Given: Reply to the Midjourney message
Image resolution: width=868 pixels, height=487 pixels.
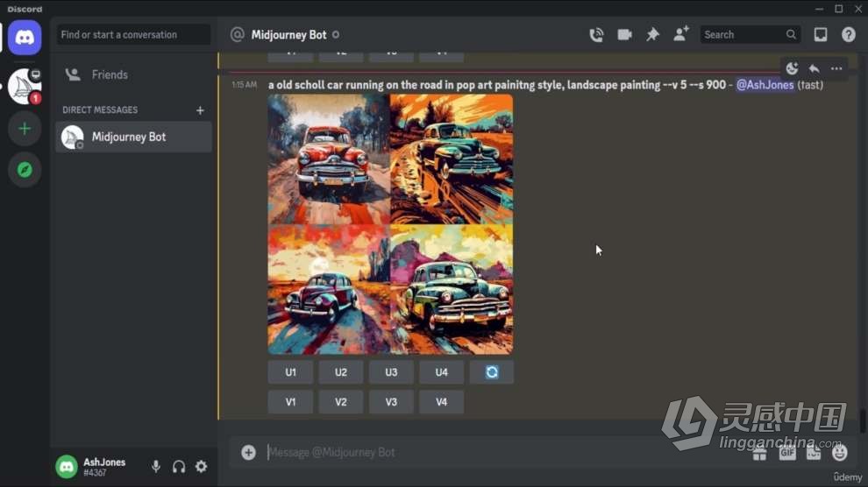Looking at the screenshot, I should pos(814,68).
